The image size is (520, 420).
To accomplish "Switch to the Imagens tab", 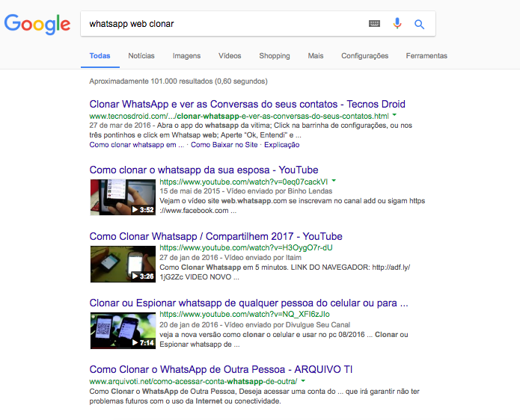I will 186,56.
